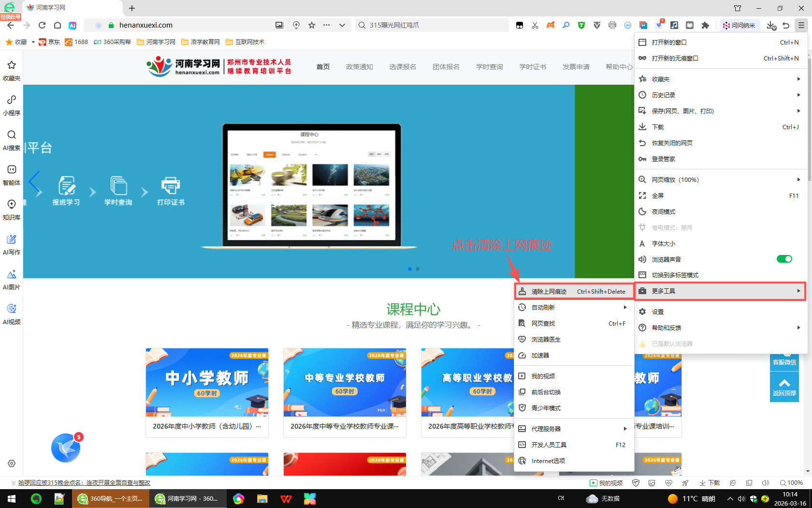Click the 小程序 sidebar icon
The width and height of the screenshot is (812, 508).
tap(12, 105)
